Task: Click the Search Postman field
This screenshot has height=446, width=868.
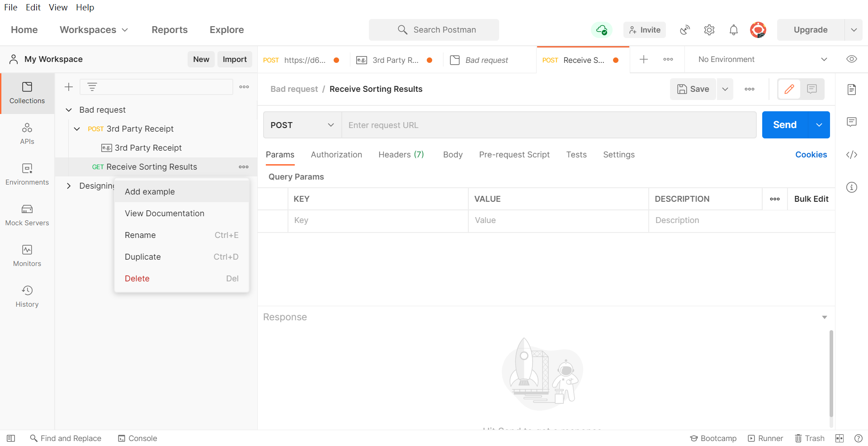Action: tap(434, 30)
